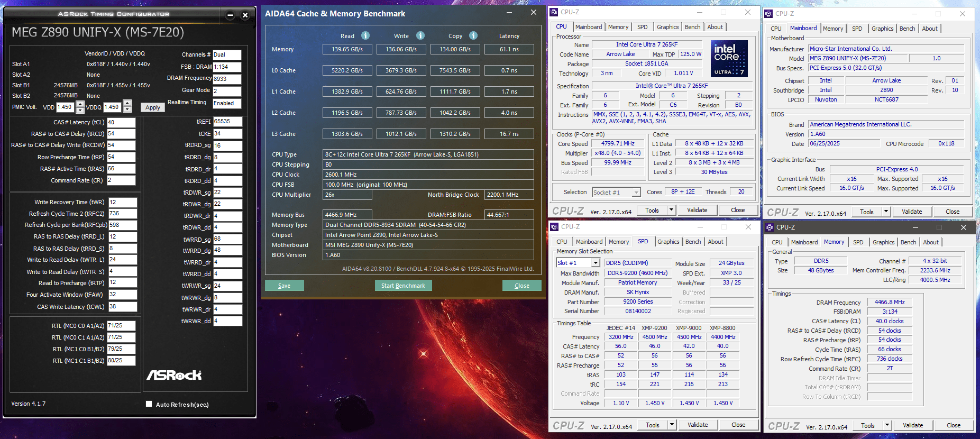Open Graphics tab in CPU-Z Mainboard window
The image size is (980, 439).
[882, 29]
